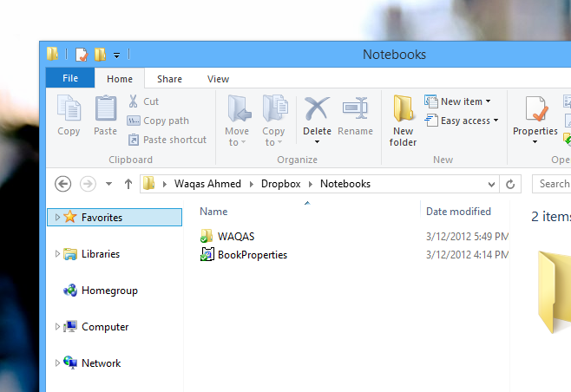Click the date 3/12/2012 5:49 PM

pyautogui.click(x=467, y=237)
